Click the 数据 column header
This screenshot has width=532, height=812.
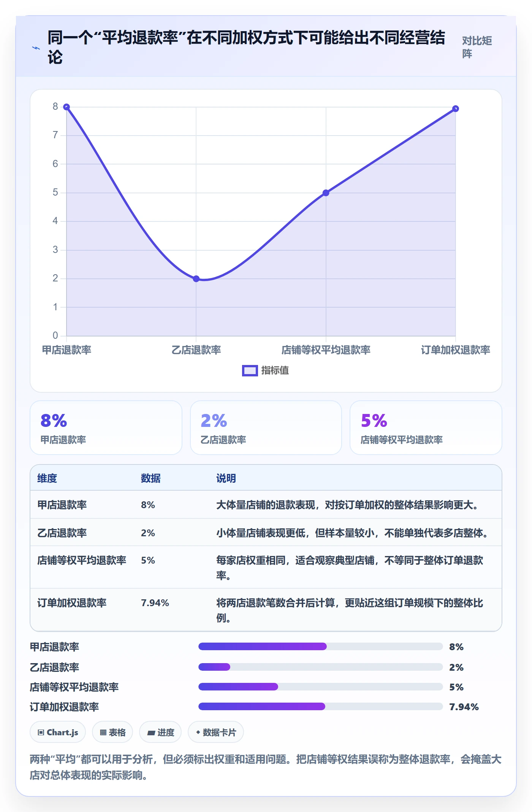pyautogui.click(x=151, y=478)
